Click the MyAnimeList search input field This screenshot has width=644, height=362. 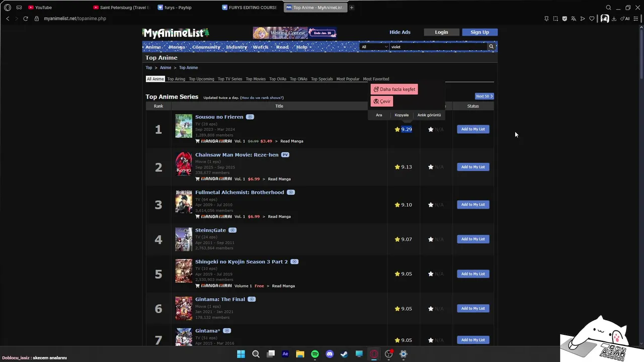(x=438, y=47)
